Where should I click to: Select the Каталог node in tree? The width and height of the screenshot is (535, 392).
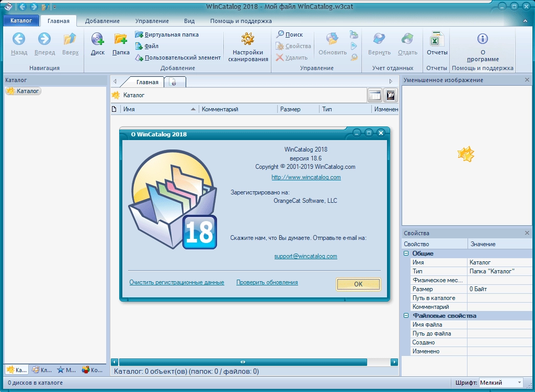pos(24,91)
